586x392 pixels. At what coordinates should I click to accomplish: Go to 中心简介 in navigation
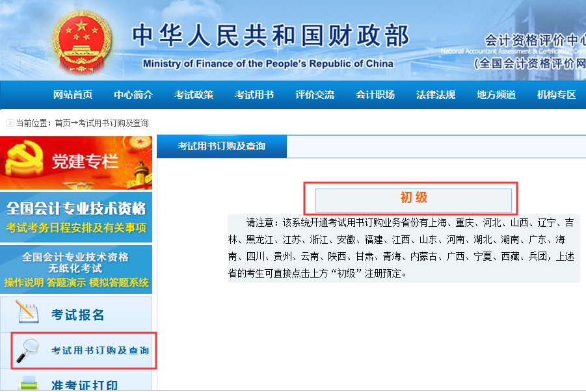[133, 95]
